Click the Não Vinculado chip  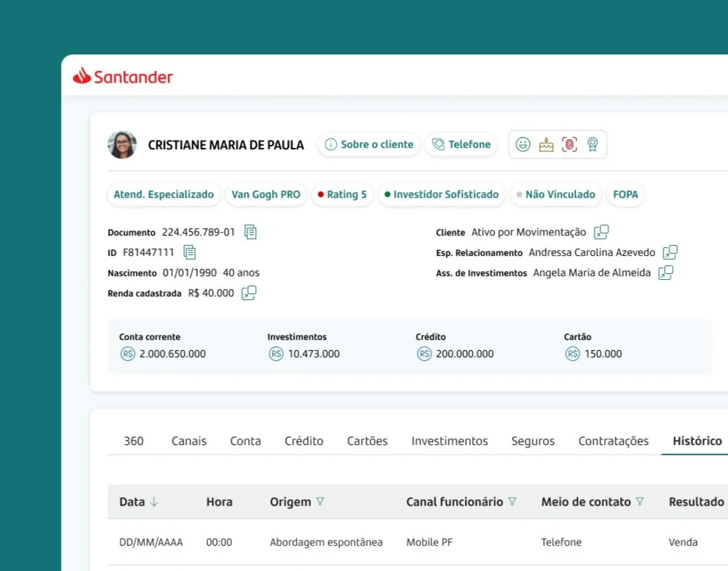tap(555, 194)
